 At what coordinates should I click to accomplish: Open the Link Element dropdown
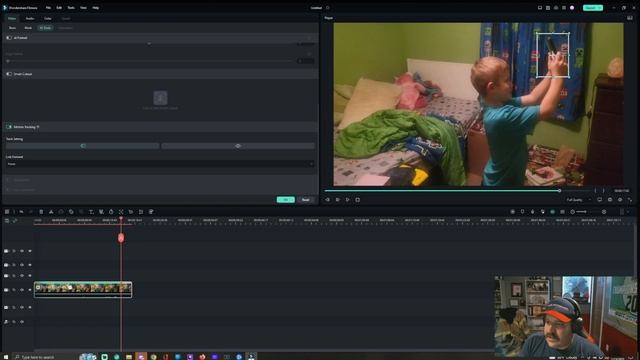[160, 164]
